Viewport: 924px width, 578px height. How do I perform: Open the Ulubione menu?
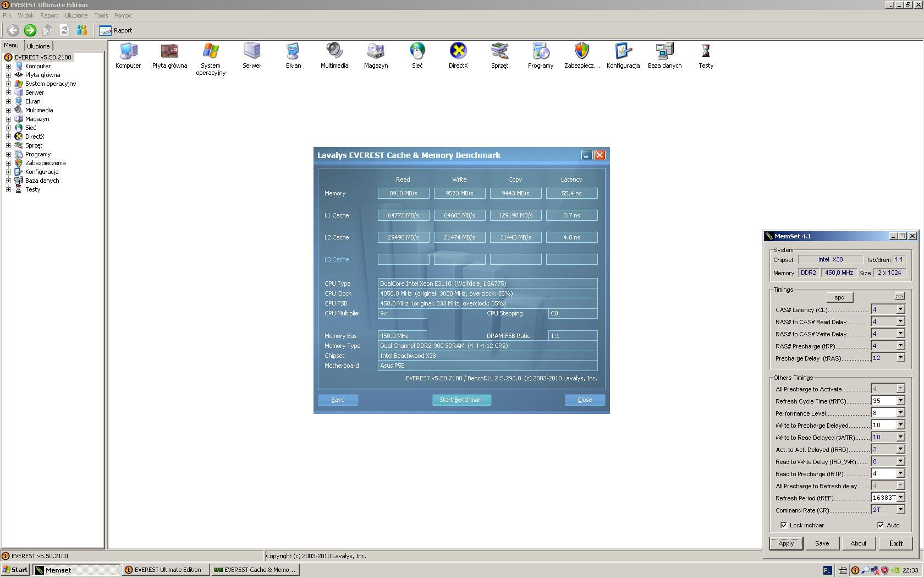[76, 15]
